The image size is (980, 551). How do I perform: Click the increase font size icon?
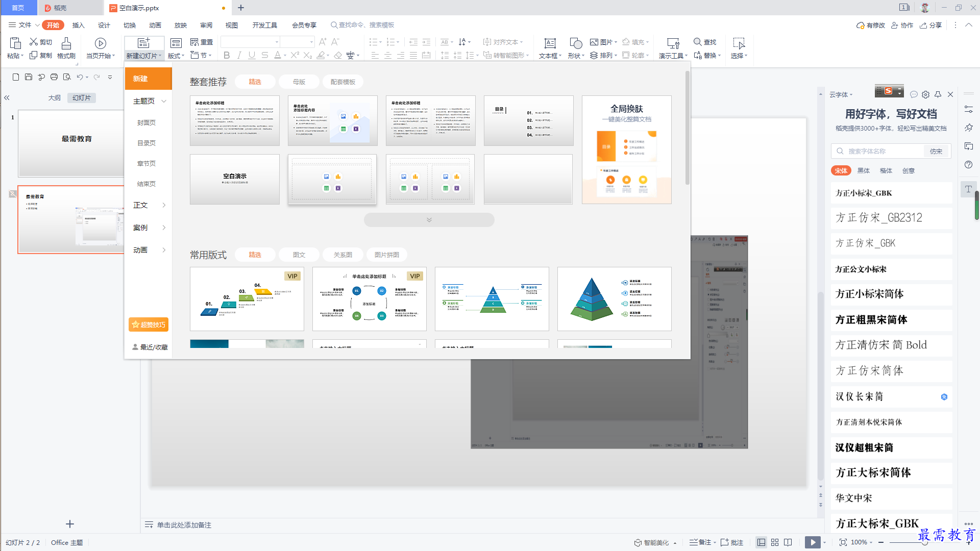[x=323, y=42]
